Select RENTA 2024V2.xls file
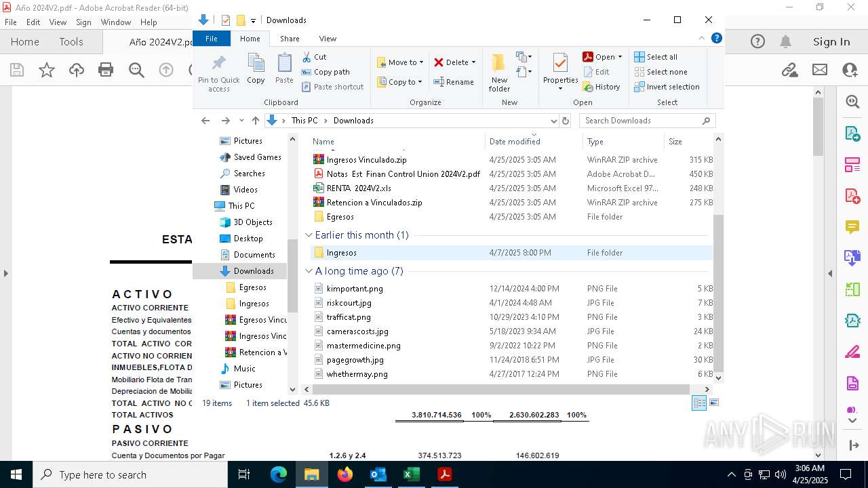 512,188
